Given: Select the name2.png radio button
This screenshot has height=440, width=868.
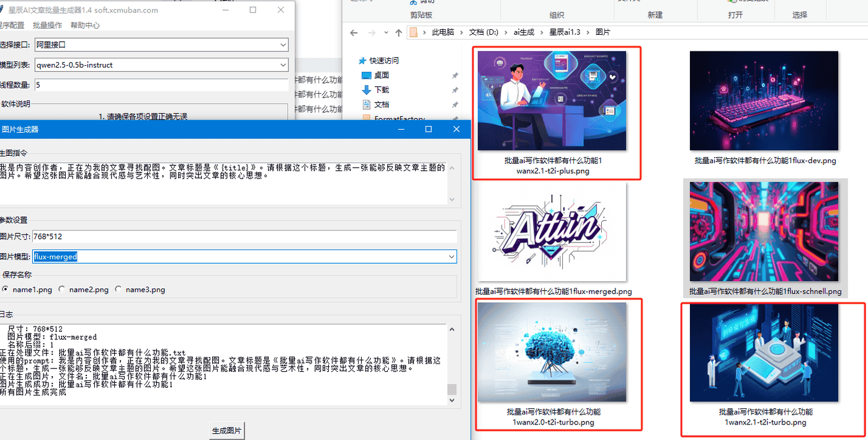Looking at the screenshot, I should (x=62, y=289).
